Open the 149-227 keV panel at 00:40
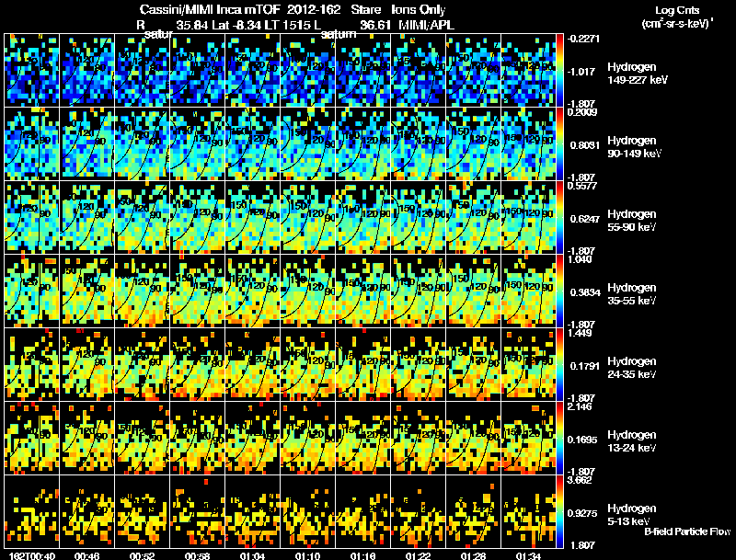 click(32, 69)
